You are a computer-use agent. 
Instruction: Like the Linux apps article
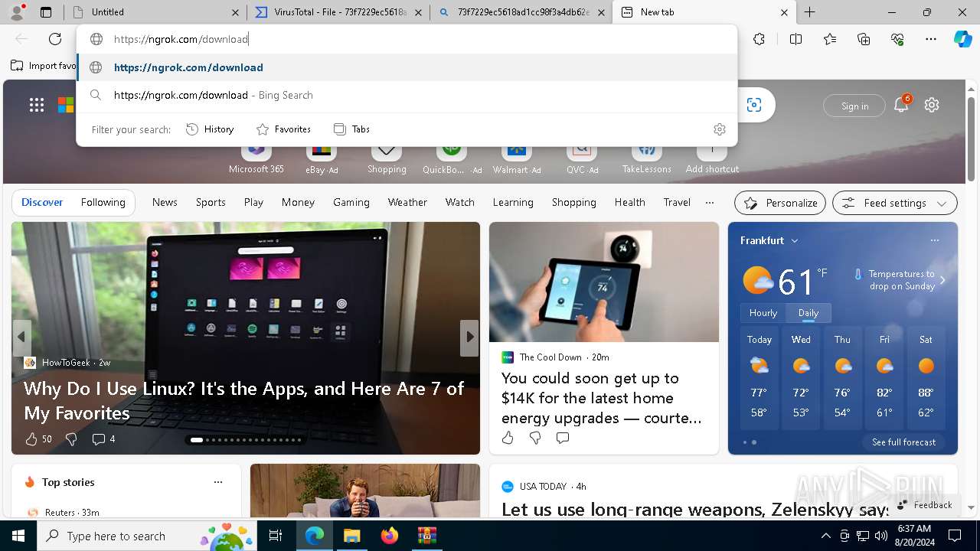coord(31,439)
